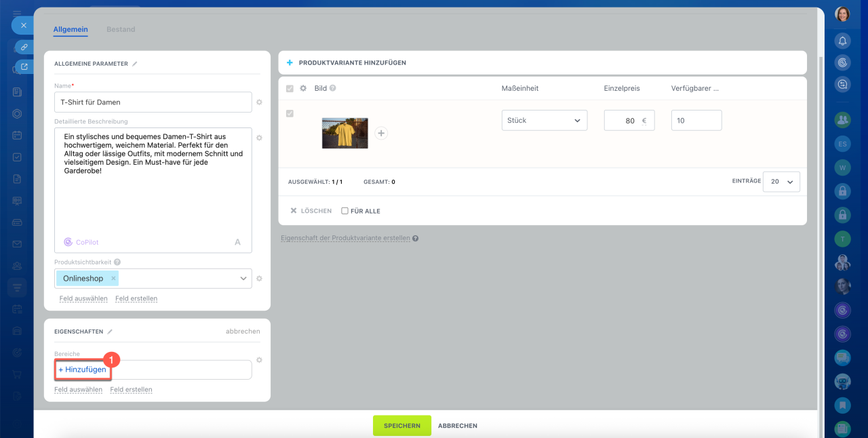Click + Hinzufügen link under Bereiche
Image resolution: width=868 pixels, height=438 pixels.
coord(83,370)
